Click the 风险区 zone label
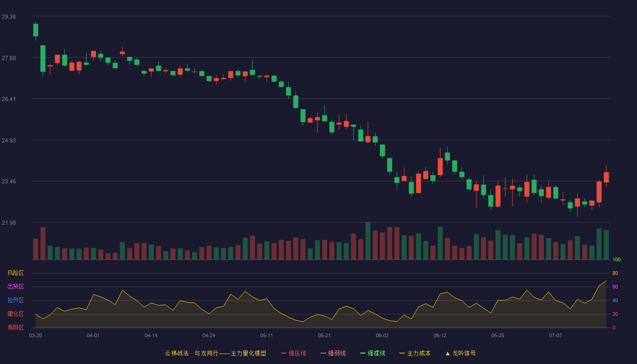Viewport: 637px width, 364px height. pyautogui.click(x=15, y=273)
